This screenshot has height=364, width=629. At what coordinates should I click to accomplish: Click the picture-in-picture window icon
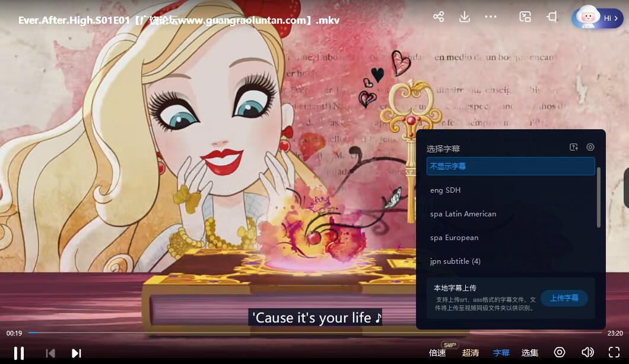click(x=525, y=17)
